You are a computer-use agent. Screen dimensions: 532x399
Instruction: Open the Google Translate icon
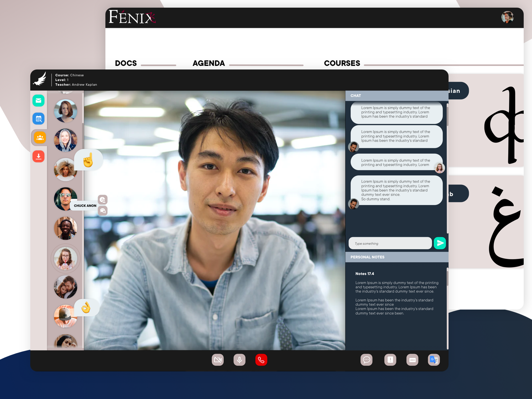tap(434, 360)
